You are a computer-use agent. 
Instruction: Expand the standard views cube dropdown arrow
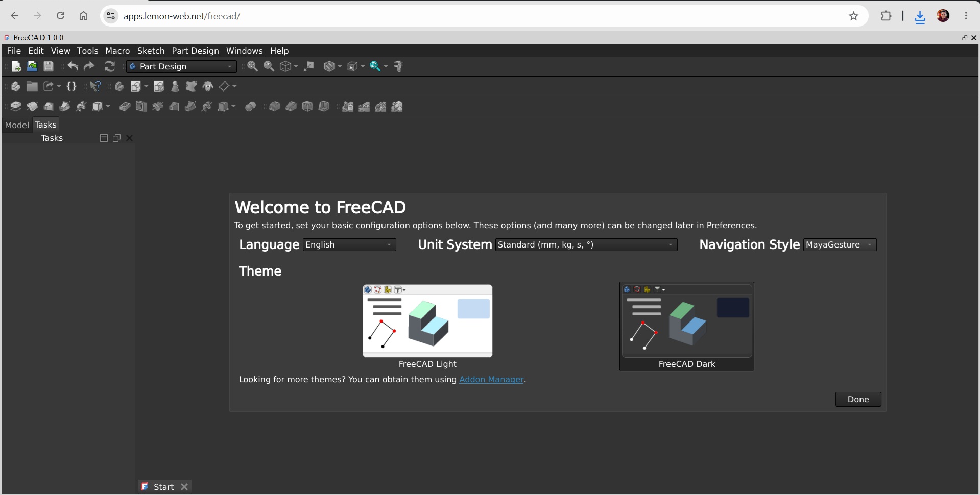click(296, 66)
